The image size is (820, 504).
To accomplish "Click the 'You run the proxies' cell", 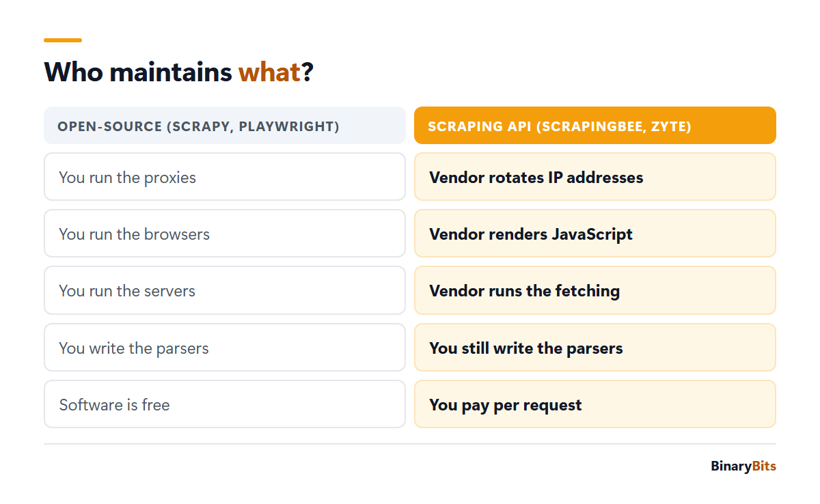I will click(x=225, y=177).
